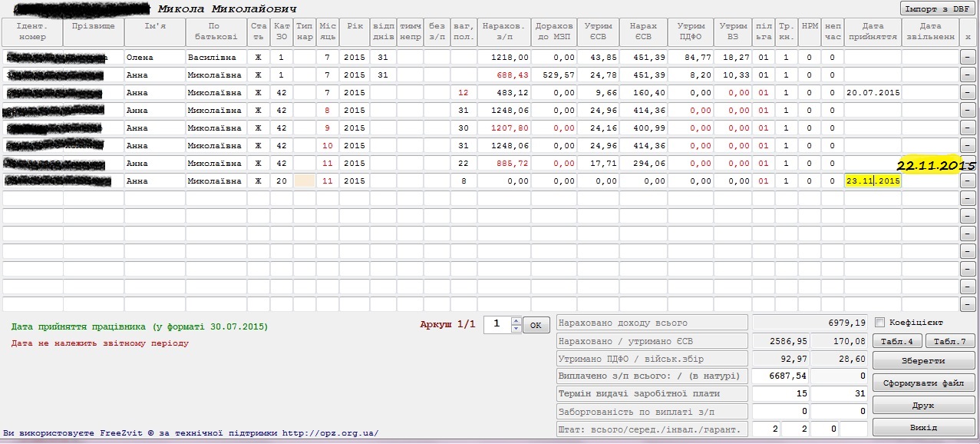Click the Імпорт з DBF button
This screenshot has width=980, height=444.
[937, 8]
